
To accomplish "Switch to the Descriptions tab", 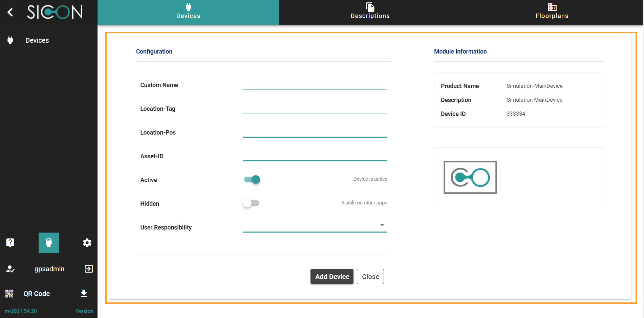I will point(370,12).
